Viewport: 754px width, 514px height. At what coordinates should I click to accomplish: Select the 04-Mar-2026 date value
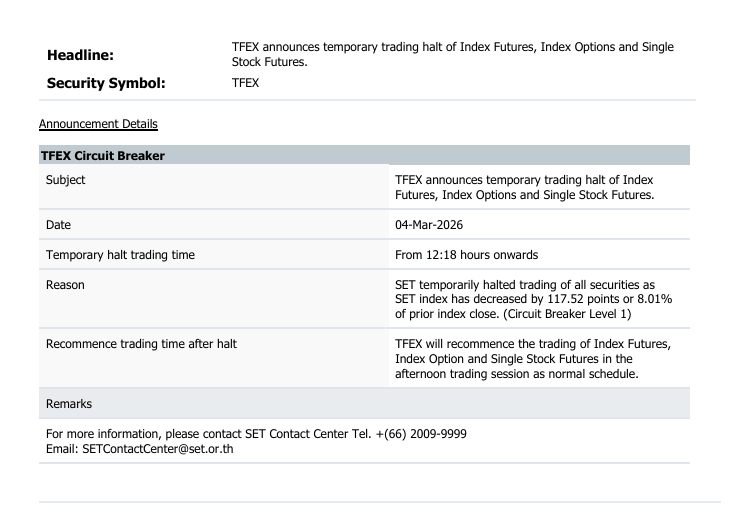pyautogui.click(x=433, y=227)
